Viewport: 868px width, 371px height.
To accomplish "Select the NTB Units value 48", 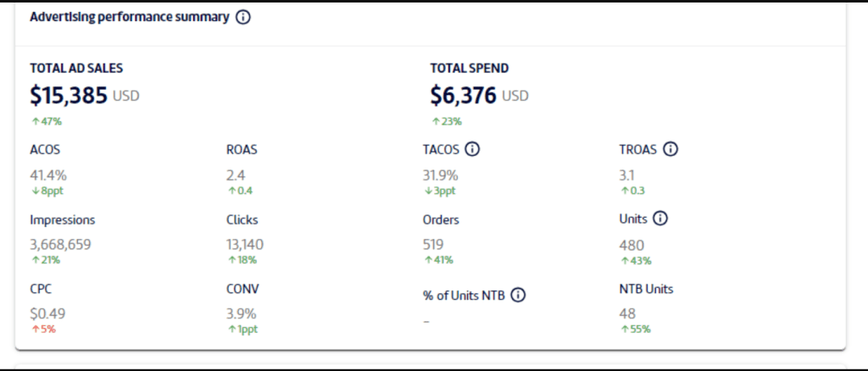I will pos(628,313).
